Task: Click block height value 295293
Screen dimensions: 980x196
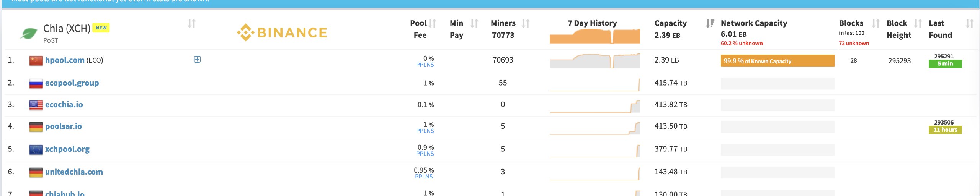Action: [899, 61]
